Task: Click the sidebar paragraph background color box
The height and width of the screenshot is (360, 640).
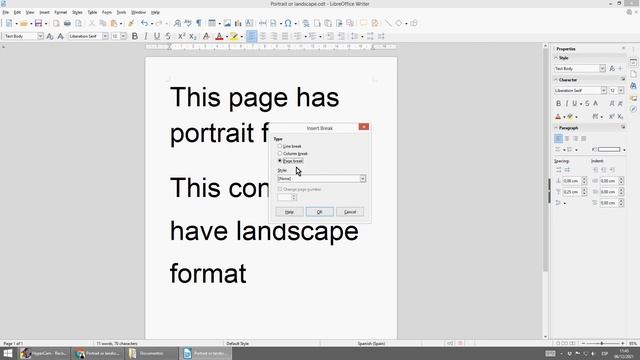Action: [609, 150]
